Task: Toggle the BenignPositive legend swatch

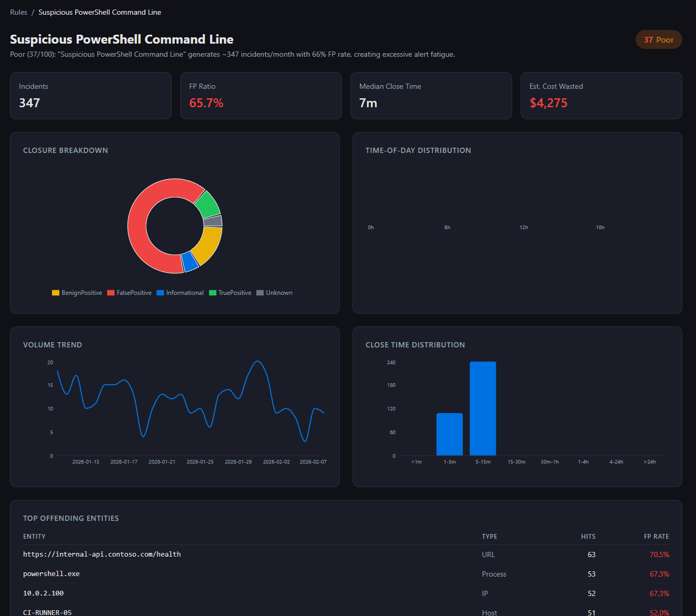Action: 56,293
